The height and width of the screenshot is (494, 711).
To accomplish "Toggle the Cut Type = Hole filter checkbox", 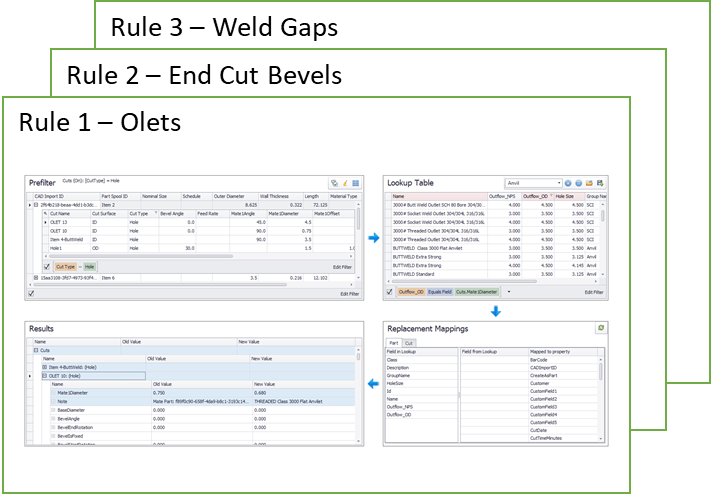I will pos(47,267).
